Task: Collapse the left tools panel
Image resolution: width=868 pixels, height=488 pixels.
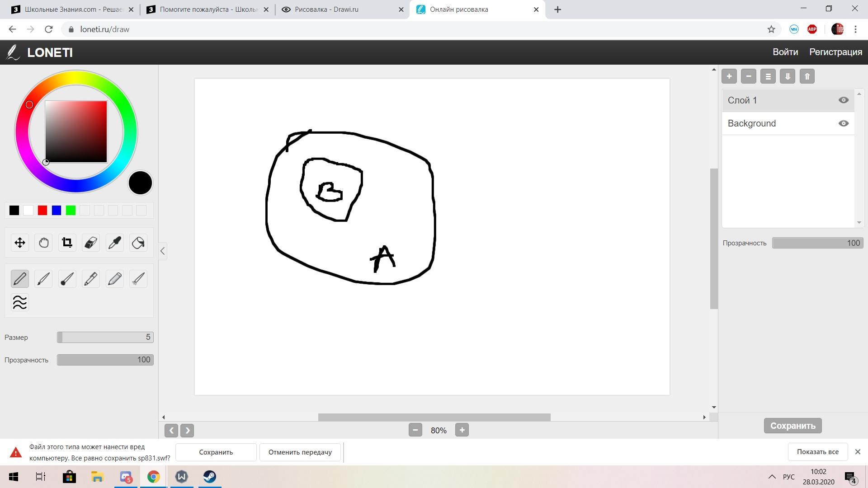Action: point(163,251)
